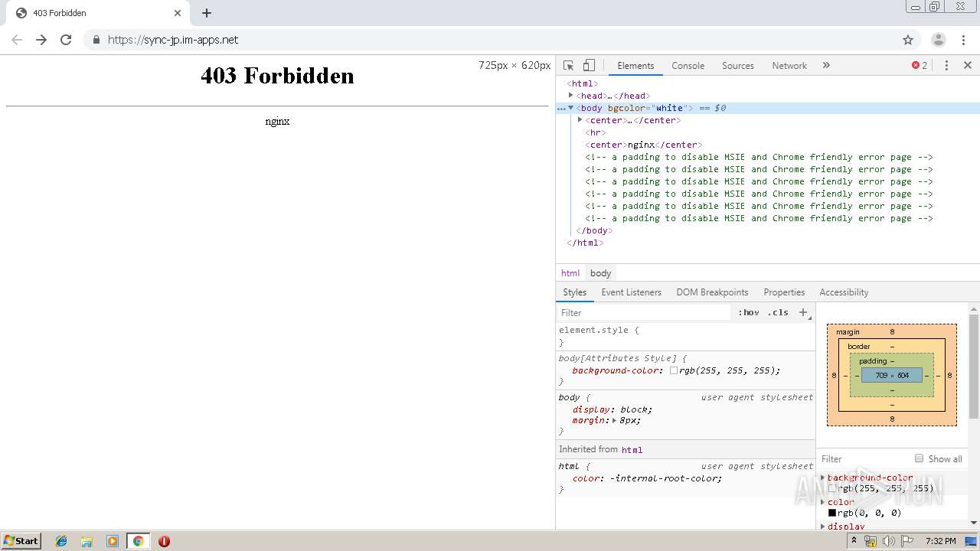Switch to the Sources tab
Viewport: 980px width, 551px height.
[738, 66]
